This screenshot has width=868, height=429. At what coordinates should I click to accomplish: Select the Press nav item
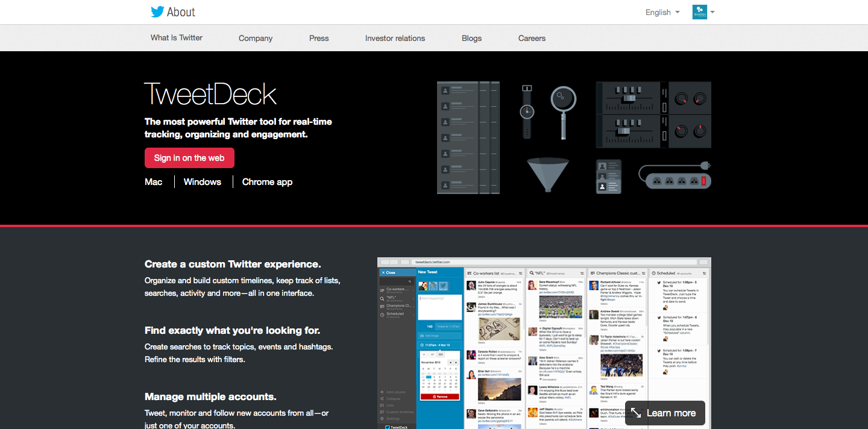click(x=319, y=38)
